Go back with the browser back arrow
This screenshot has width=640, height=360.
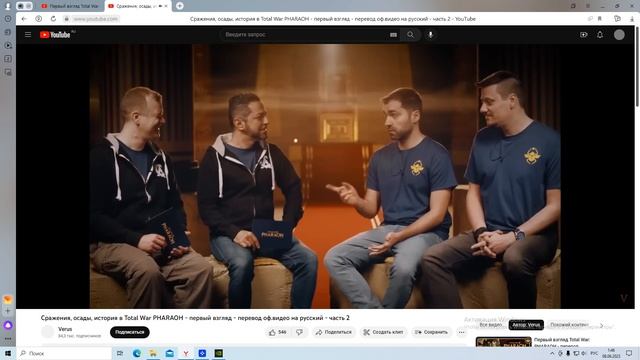(24, 19)
